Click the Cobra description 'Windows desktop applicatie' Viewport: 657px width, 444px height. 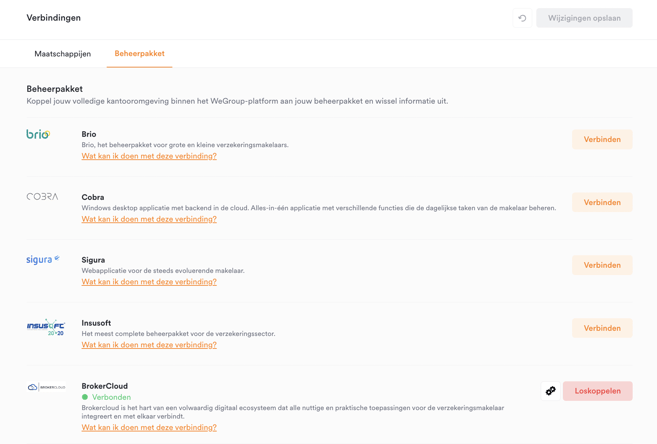click(x=318, y=208)
